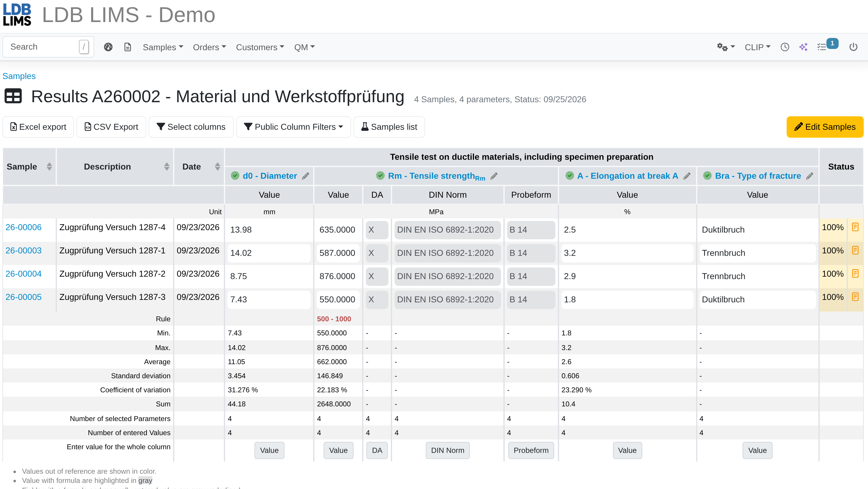Image resolution: width=868 pixels, height=489 pixels.
Task: Click tensile strength value 550.0000 field
Action: [338, 300]
